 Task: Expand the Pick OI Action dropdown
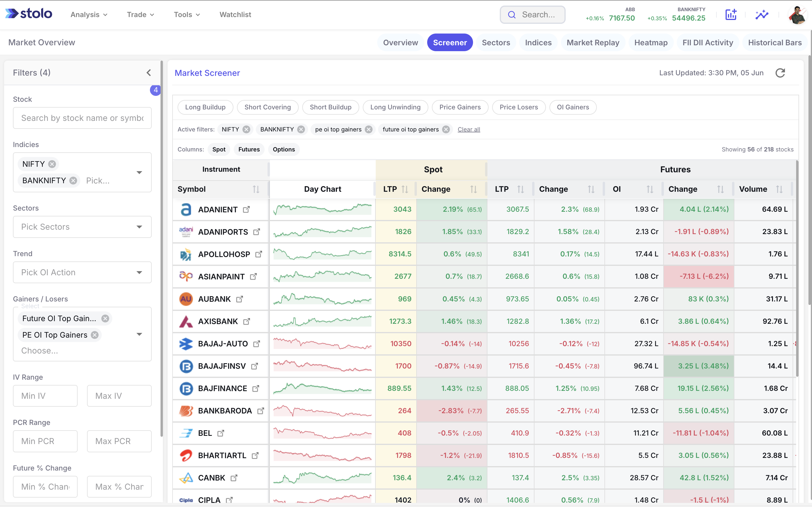pos(139,272)
